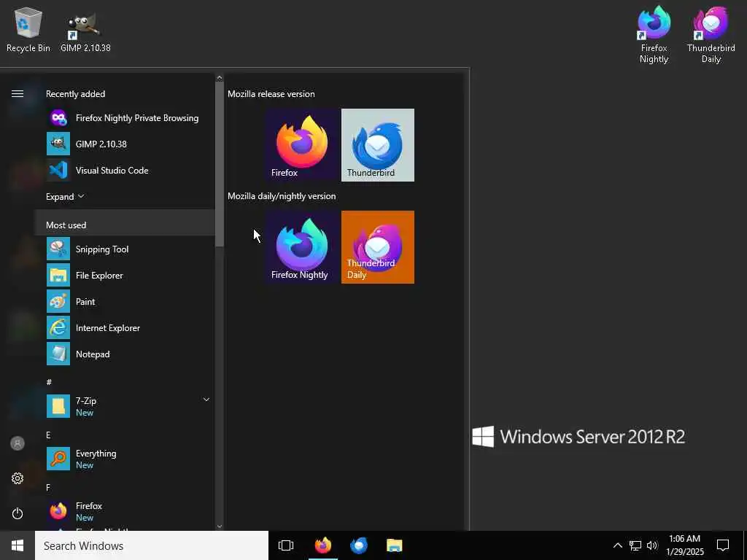Expand the Recently added list
Viewport: 747px width, 560px height.
coord(65,197)
